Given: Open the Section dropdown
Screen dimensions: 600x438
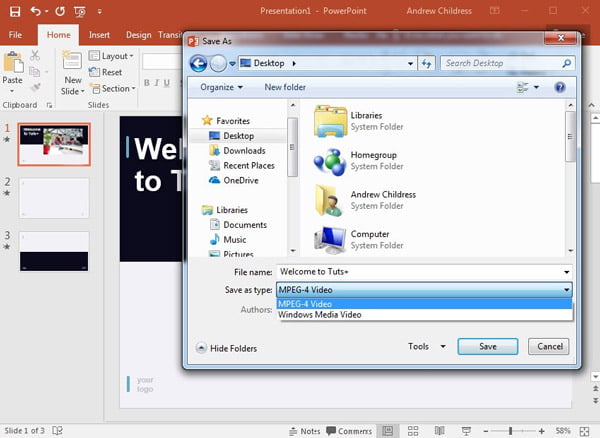Looking at the screenshot, I should [x=112, y=88].
